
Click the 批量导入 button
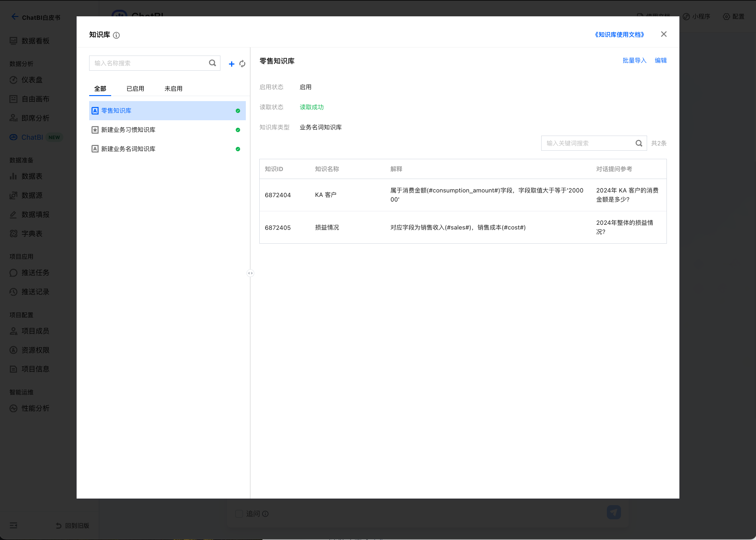634,61
